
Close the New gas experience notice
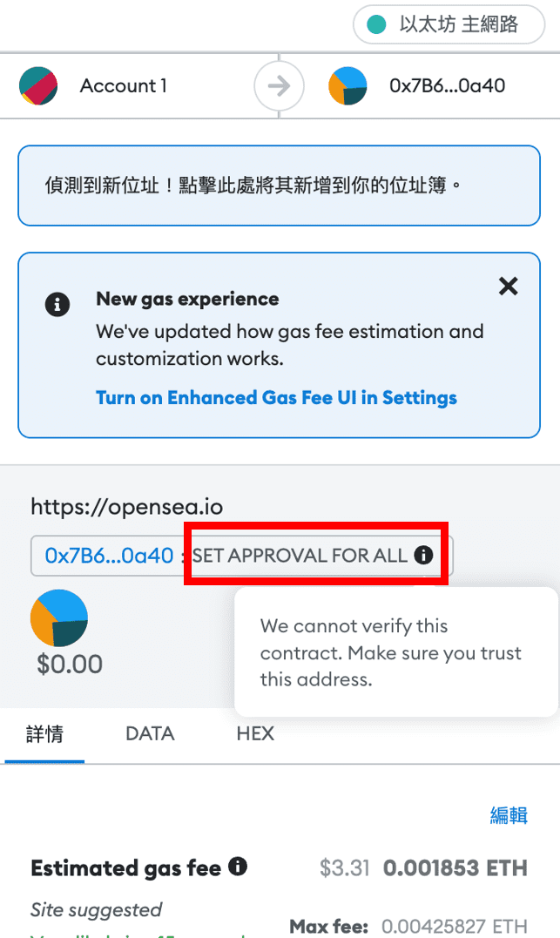click(x=509, y=287)
